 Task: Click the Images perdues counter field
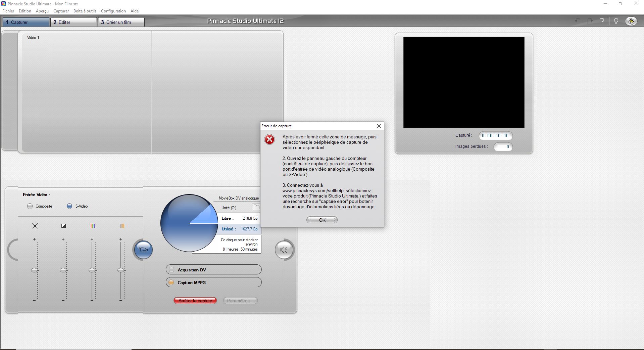coord(503,147)
